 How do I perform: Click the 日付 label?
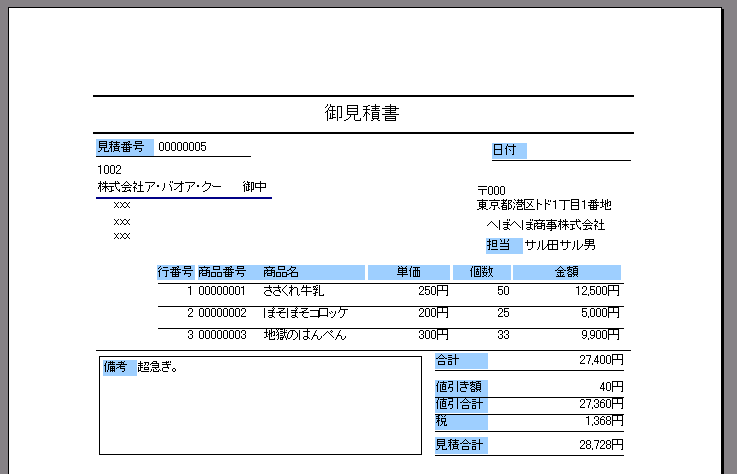509,150
